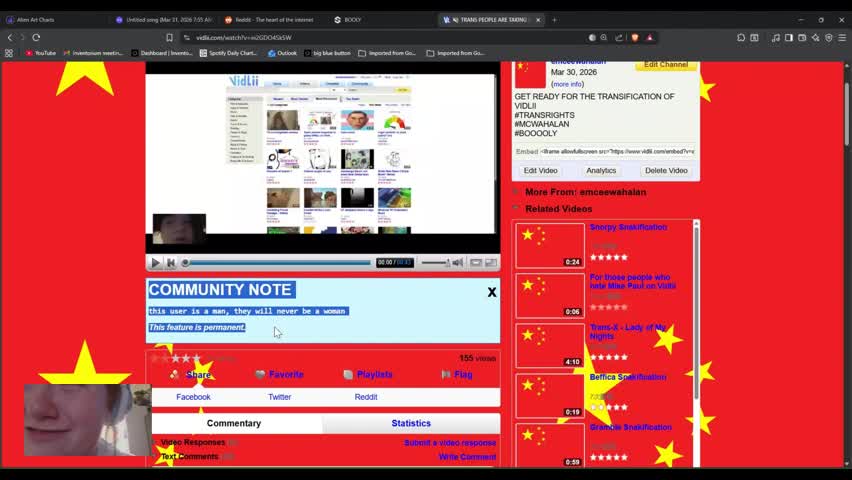
Task: Open the Spotify Daily Chart bookmark
Action: pyautogui.click(x=228, y=53)
